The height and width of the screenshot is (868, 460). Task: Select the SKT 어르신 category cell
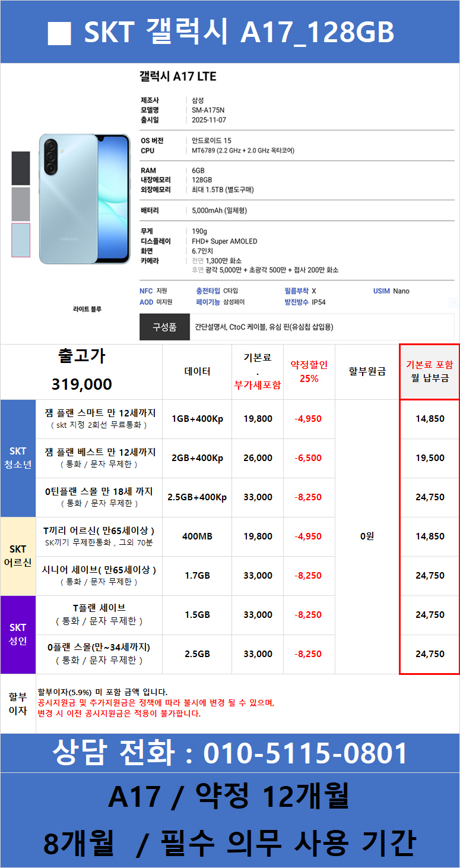click(x=18, y=556)
